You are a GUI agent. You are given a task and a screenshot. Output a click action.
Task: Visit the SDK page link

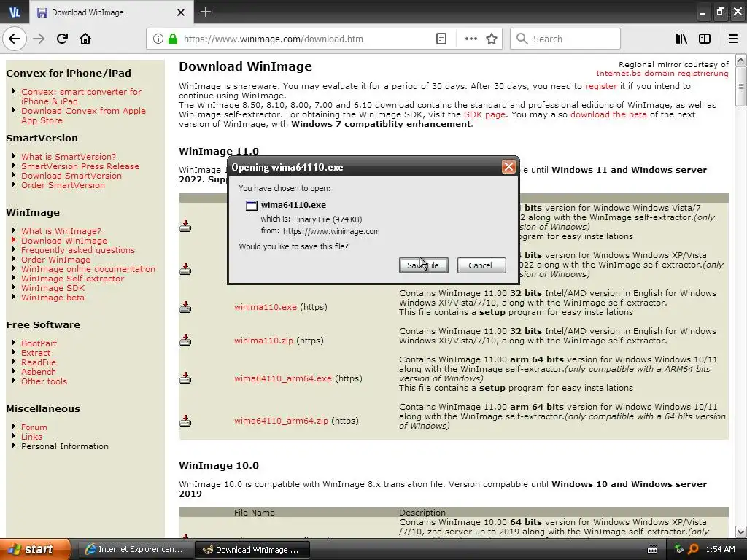[x=484, y=114]
